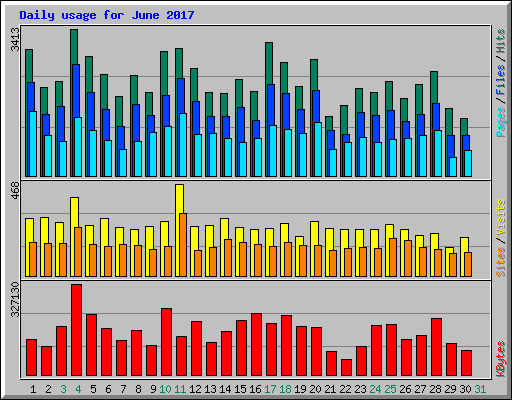512x400 pixels.
Task: Click day 25 on the x-axis
Action: pyautogui.click(x=390, y=389)
